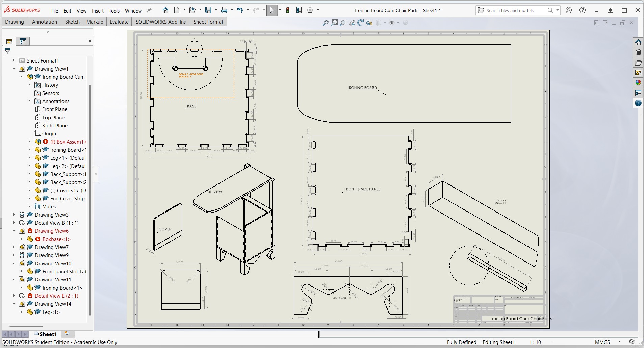The image size is (644, 348).
Task: Click the Print icon in toolbar
Action: coord(224,10)
